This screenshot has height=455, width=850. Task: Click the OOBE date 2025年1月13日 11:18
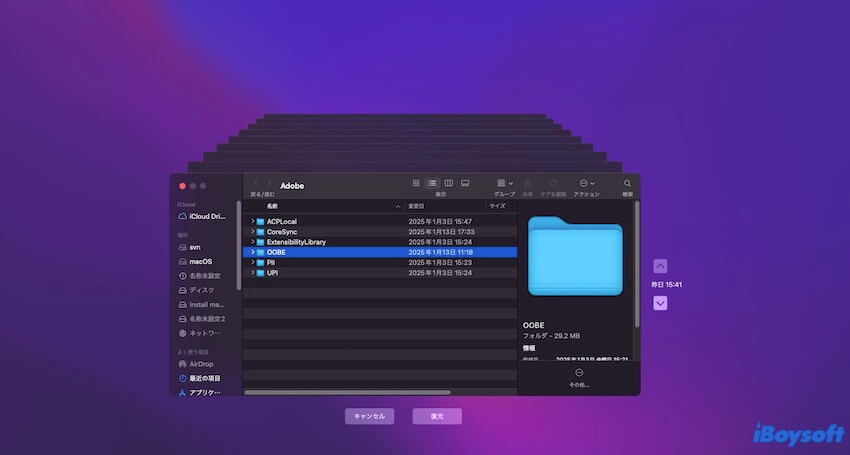coord(441,252)
